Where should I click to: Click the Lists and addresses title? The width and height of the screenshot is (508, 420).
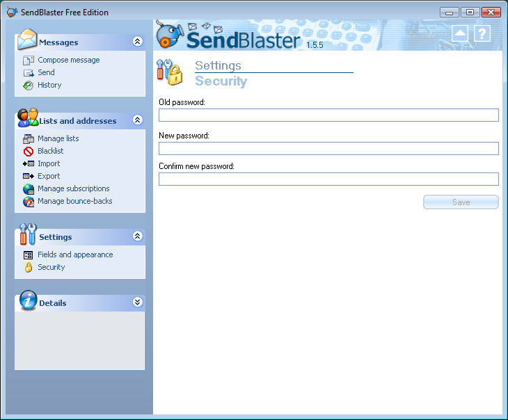coord(78,121)
